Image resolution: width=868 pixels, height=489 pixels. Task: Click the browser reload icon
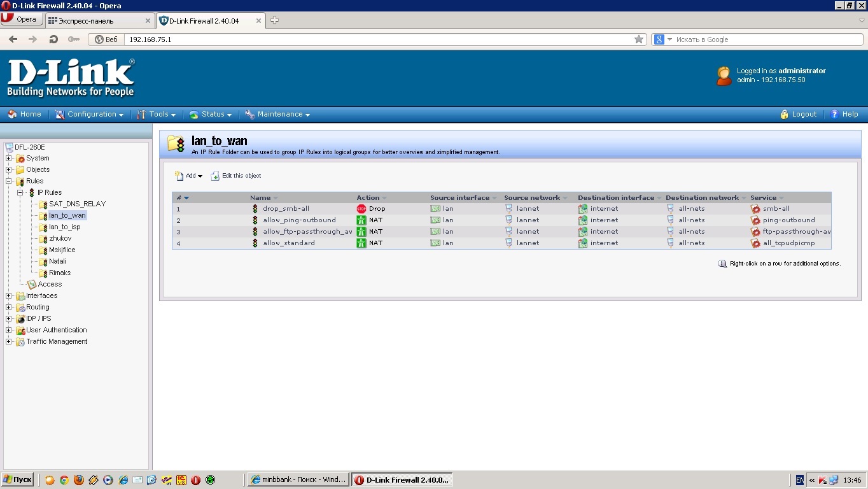click(53, 39)
